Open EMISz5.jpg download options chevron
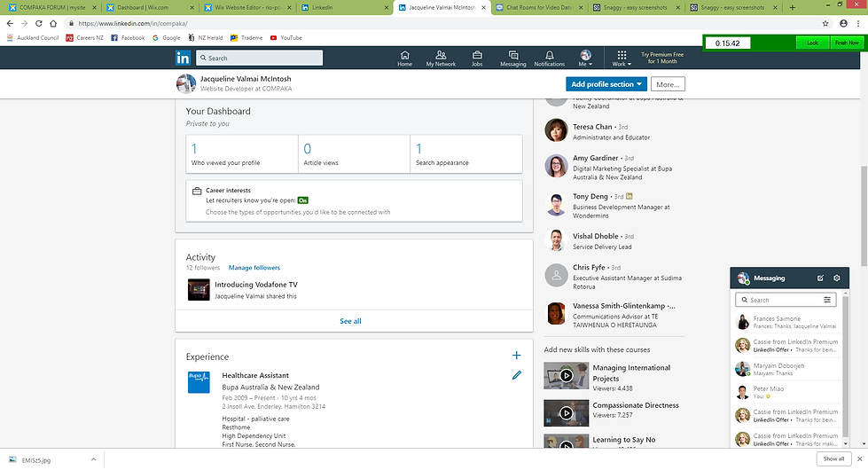 (94, 459)
